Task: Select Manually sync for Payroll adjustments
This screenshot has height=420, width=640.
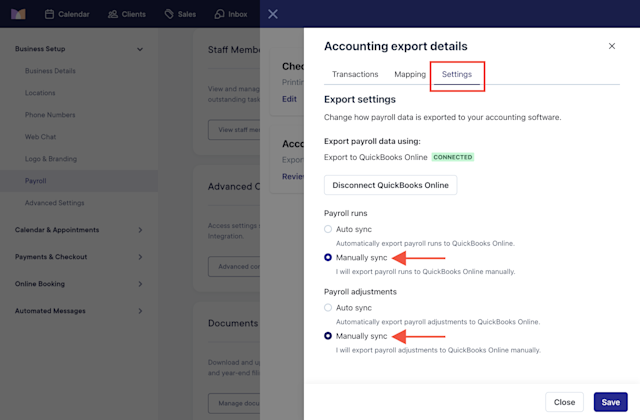Action: click(x=328, y=336)
